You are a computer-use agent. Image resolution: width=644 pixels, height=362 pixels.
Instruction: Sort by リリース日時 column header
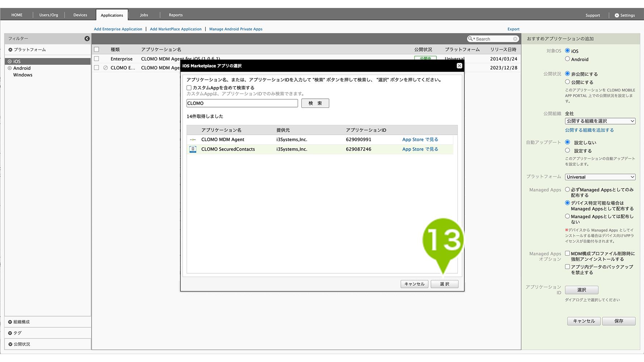point(503,50)
